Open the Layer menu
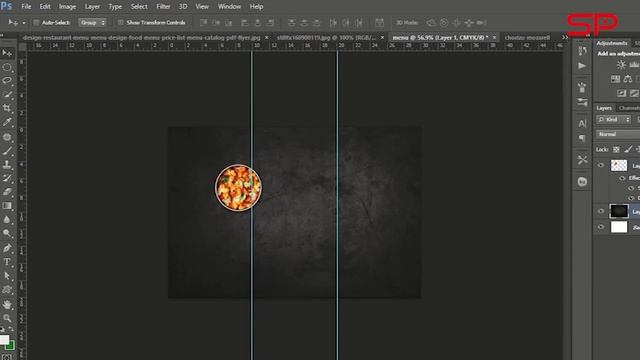This screenshot has width=640, height=360. coord(92,7)
